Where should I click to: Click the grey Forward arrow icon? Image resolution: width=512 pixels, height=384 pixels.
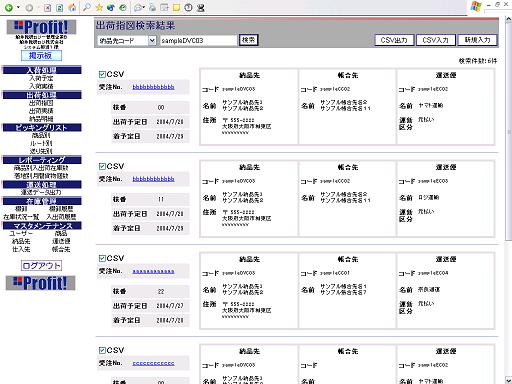coord(29,8)
